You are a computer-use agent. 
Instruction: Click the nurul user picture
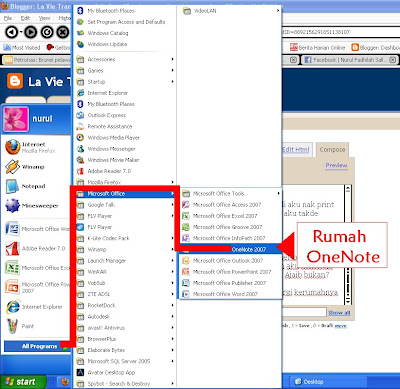point(16,119)
